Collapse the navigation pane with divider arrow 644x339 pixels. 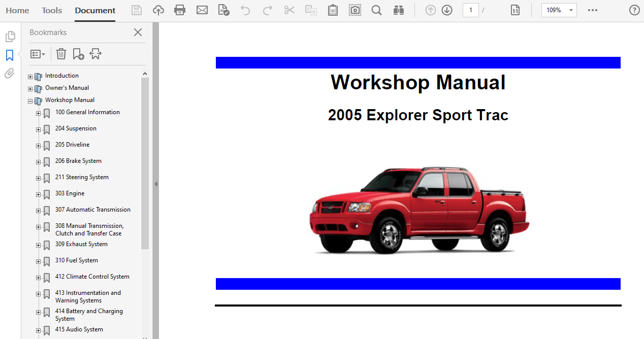156,184
